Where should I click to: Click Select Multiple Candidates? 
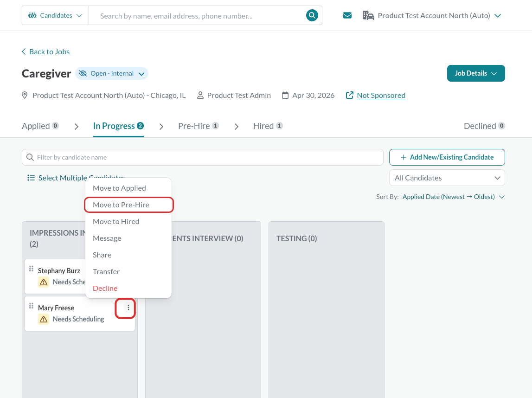[x=77, y=178]
